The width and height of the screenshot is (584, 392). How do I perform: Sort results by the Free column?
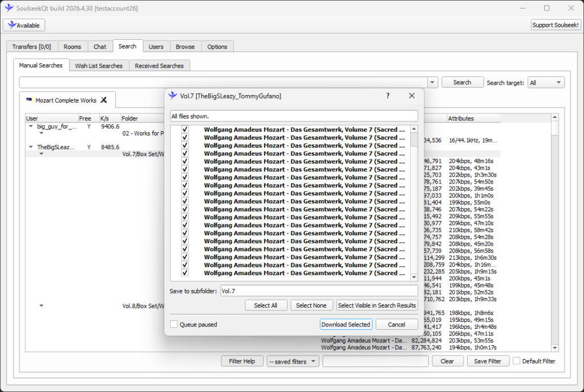tap(88, 119)
